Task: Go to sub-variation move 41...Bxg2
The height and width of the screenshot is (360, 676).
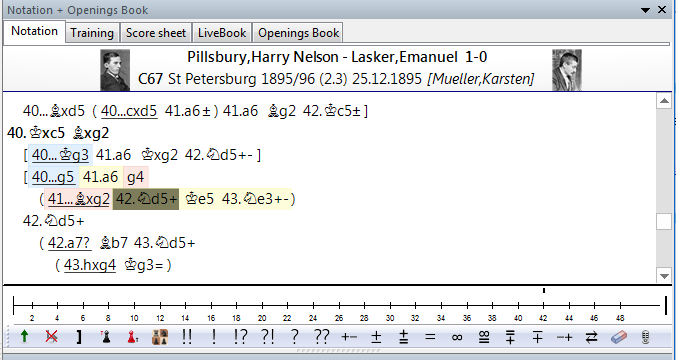Action: click(79, 199)
